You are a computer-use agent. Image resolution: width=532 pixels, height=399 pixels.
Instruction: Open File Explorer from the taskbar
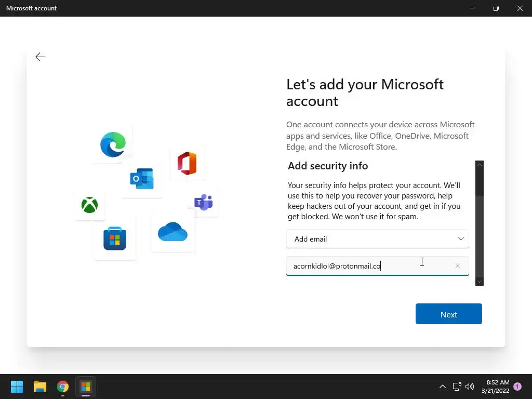click(x=39, y=387)
